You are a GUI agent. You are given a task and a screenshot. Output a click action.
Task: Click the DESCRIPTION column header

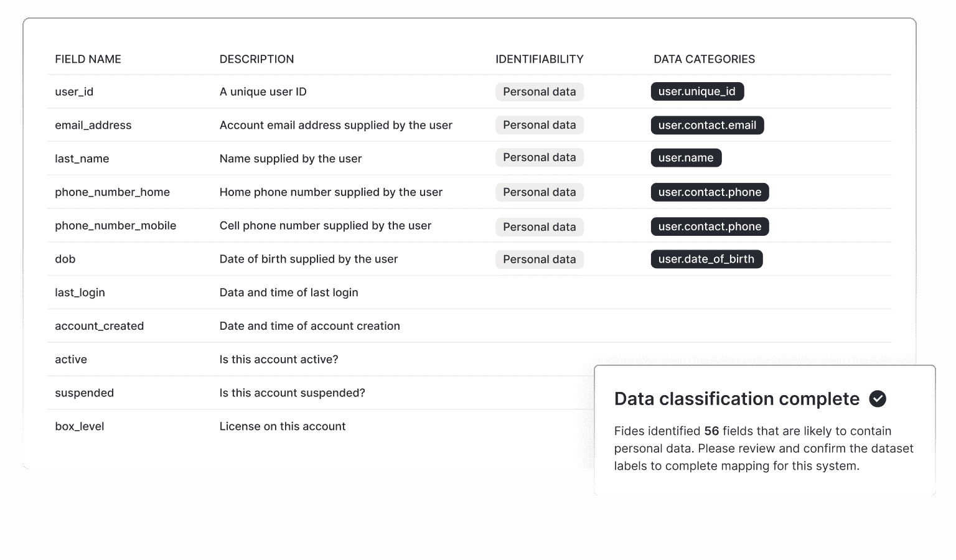[256, 59]
